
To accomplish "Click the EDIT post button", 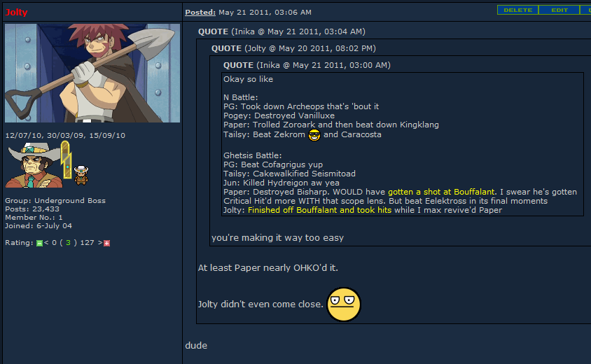I will tap(559, 10).
